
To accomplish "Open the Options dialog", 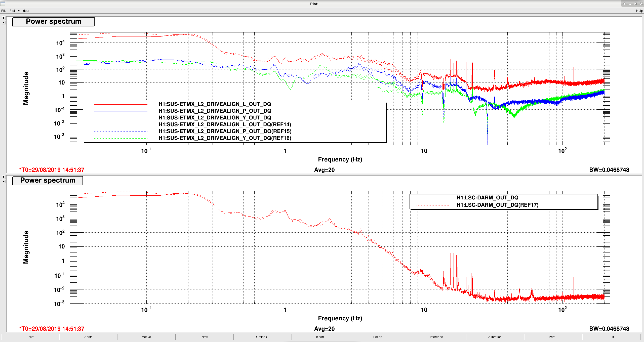I will (263, 337).
